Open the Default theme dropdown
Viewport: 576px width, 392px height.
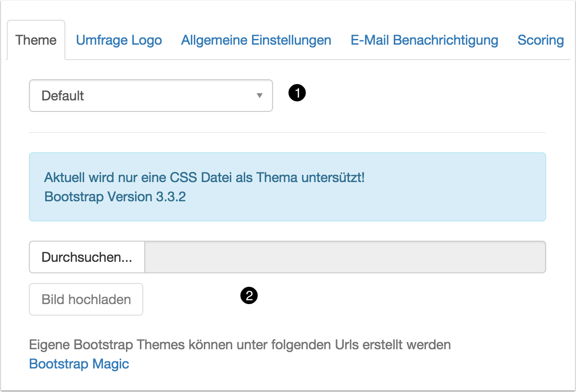151,96
